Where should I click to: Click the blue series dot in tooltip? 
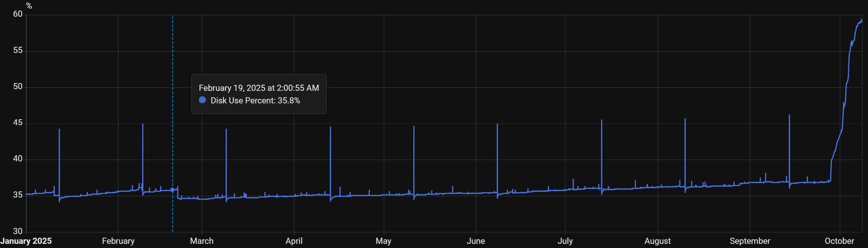[202, 100]
